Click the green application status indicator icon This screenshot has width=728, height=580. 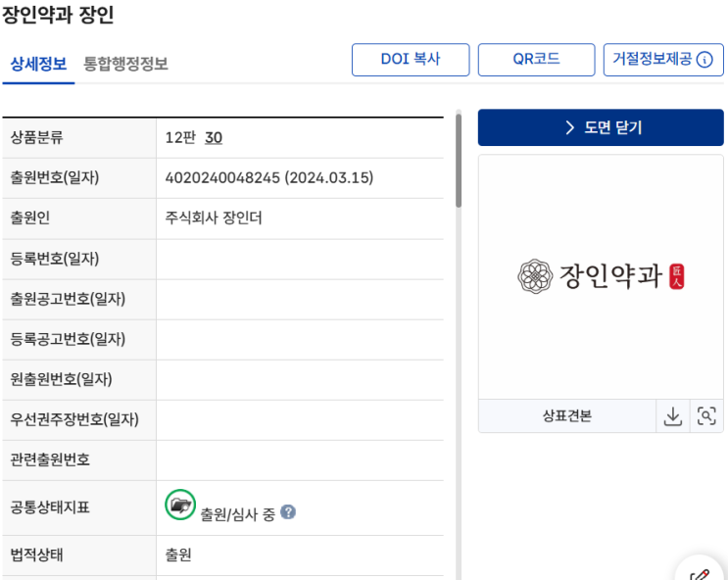[180, 505]
